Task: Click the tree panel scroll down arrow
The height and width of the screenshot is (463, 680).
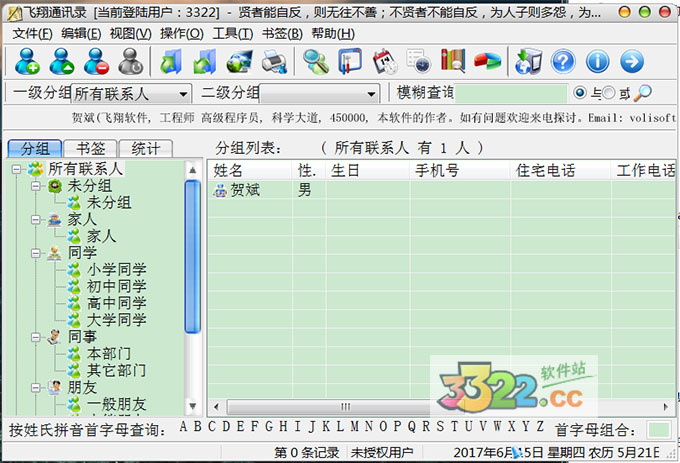Action: (192, 407)
